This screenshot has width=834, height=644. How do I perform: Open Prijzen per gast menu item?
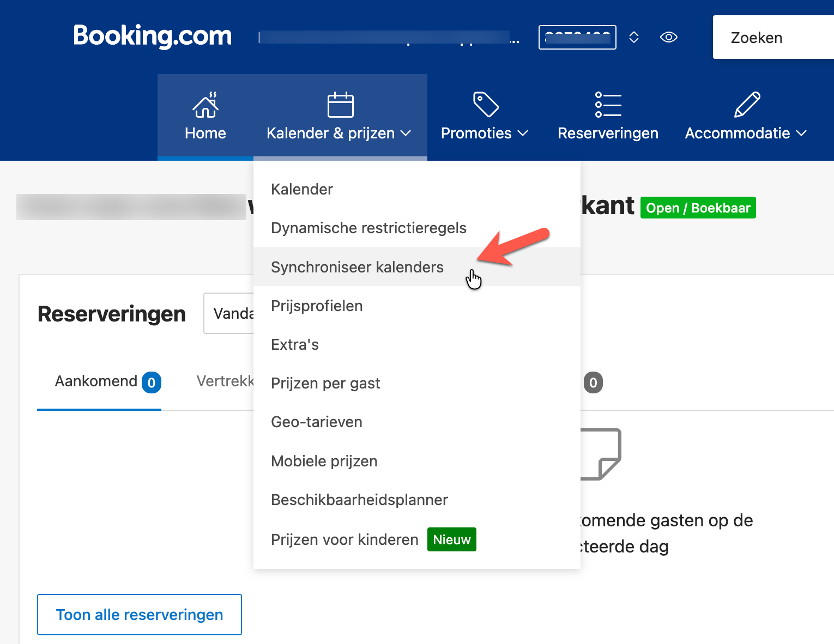click(x=417, y=383)
